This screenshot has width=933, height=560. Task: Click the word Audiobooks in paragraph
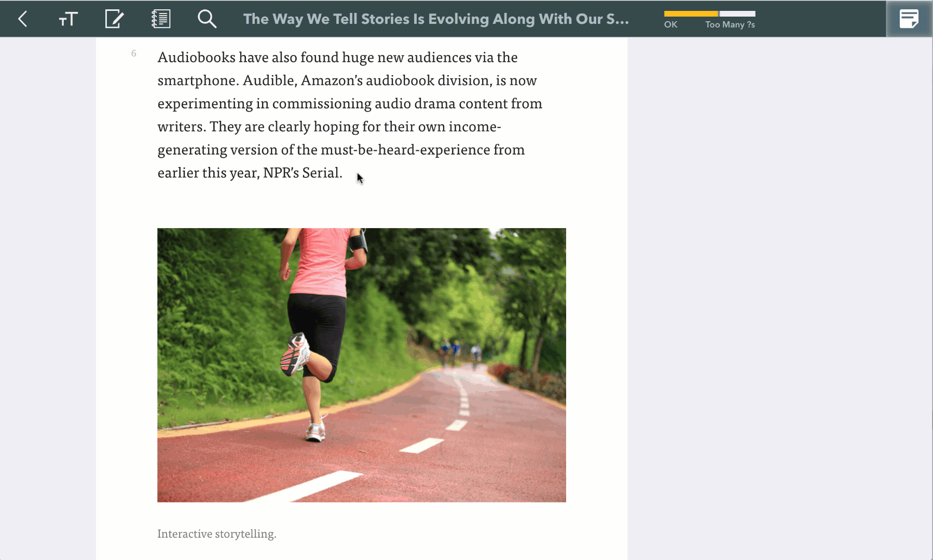pyautogui.click(x=197, y=57)
